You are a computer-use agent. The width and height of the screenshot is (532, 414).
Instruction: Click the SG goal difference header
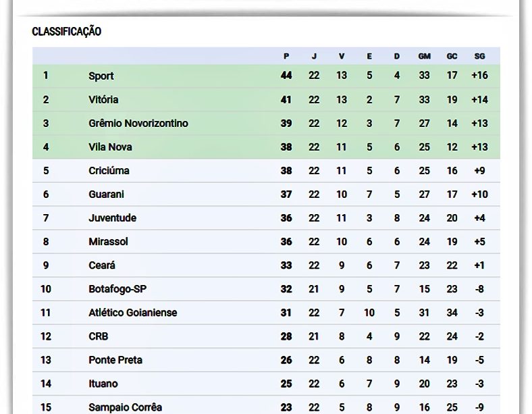tap(479, 56)
